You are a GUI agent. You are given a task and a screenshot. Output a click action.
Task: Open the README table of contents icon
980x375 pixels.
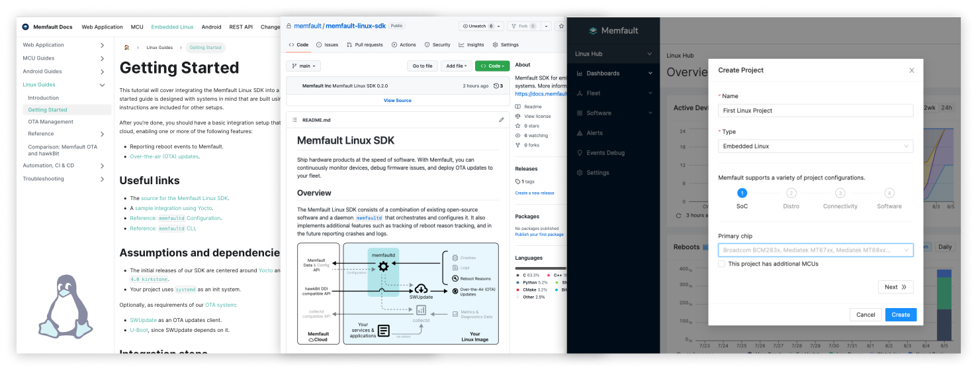[294, 120]
